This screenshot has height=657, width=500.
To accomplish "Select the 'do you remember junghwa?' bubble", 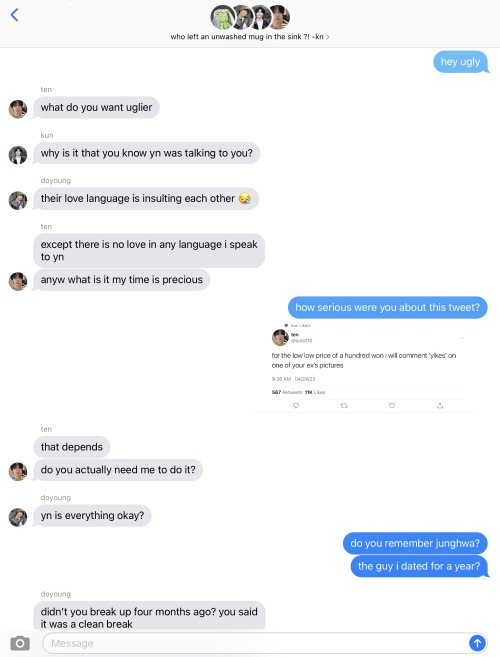I will click(415, 543).
